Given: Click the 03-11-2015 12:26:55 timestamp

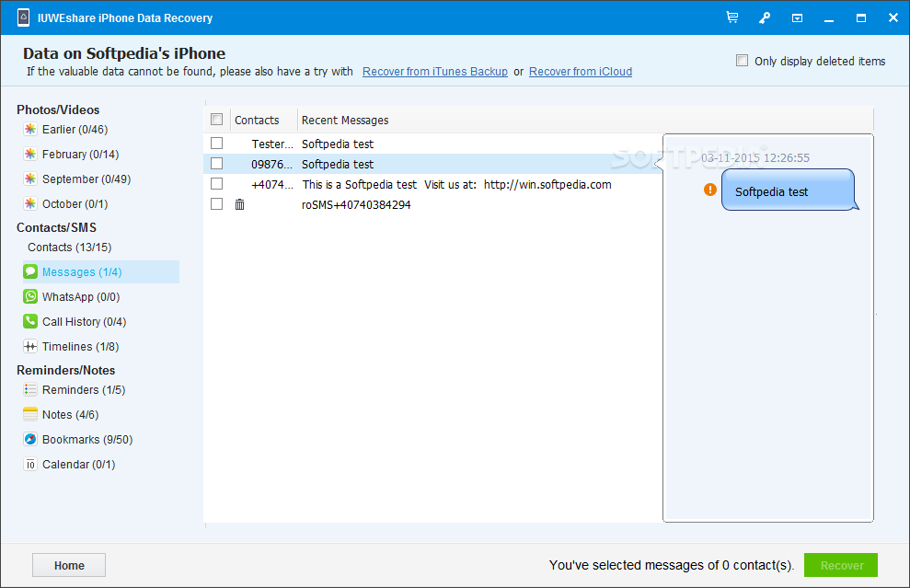Looking at the screenshot, I should (x=755, y=158).
